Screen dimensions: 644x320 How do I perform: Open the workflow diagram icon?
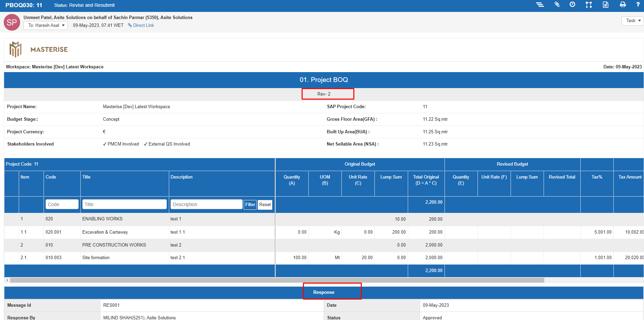589,5
